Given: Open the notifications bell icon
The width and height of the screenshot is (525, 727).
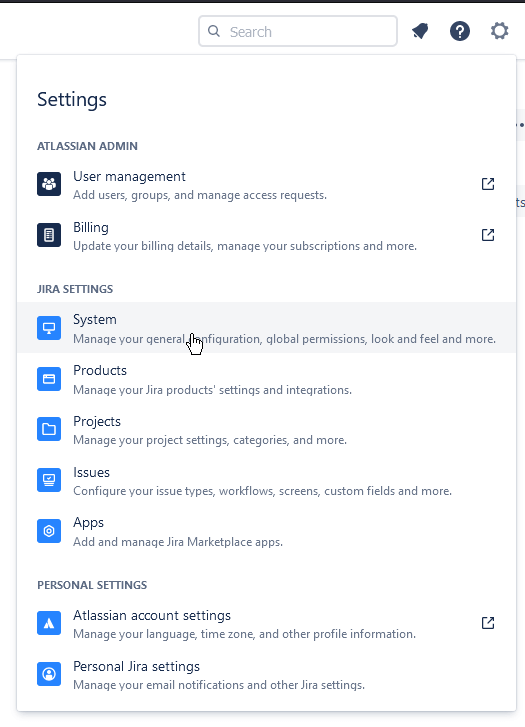Looking at the screenshot, I should (420, 32).
